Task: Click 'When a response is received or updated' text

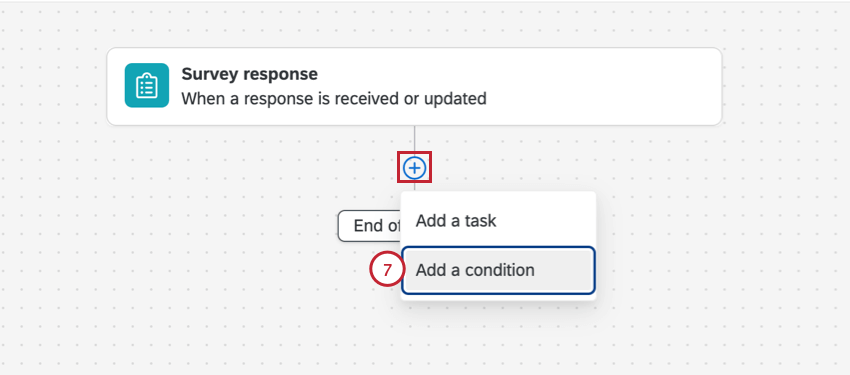Action: click(x=333, y=99)
